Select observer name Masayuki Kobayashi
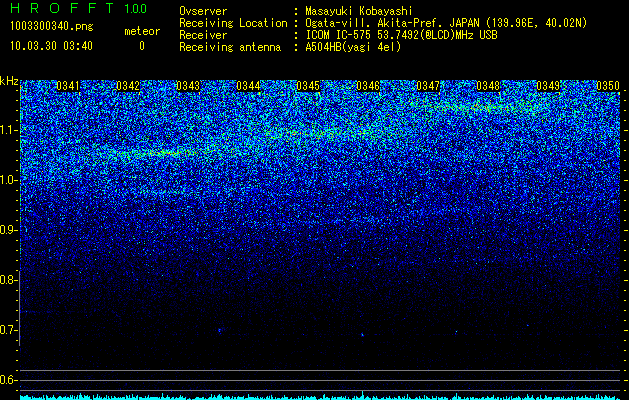This screenshot has width=629, height=400. [x=359, y=11]
